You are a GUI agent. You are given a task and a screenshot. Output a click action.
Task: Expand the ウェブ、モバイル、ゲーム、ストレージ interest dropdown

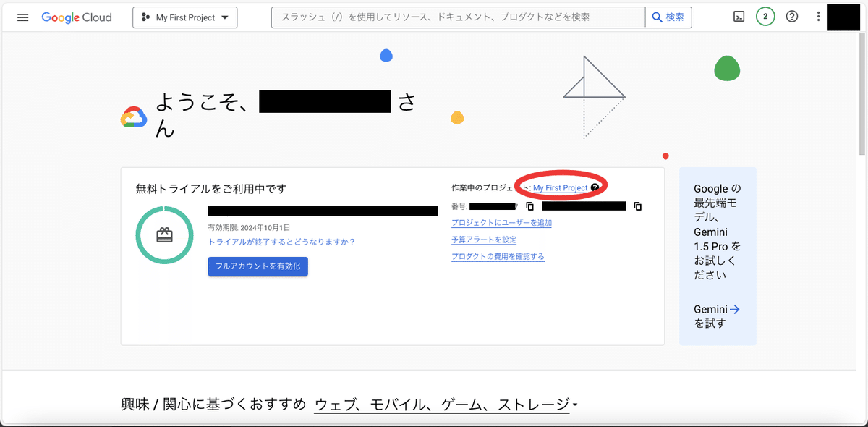pyautogui.click(x=446, y=404)
